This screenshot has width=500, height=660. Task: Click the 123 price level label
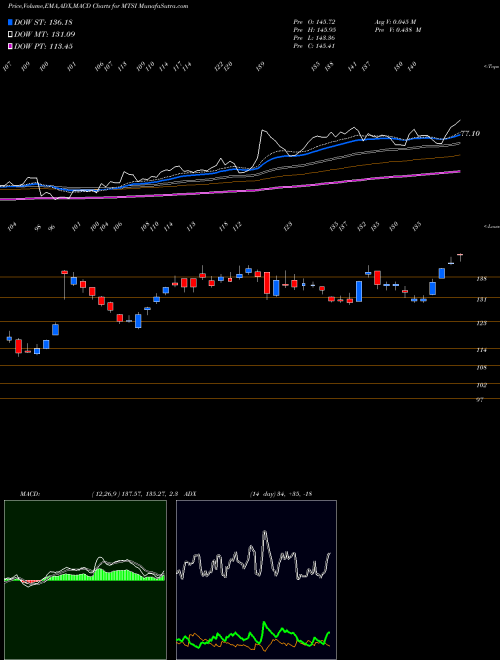click(482, 323)
